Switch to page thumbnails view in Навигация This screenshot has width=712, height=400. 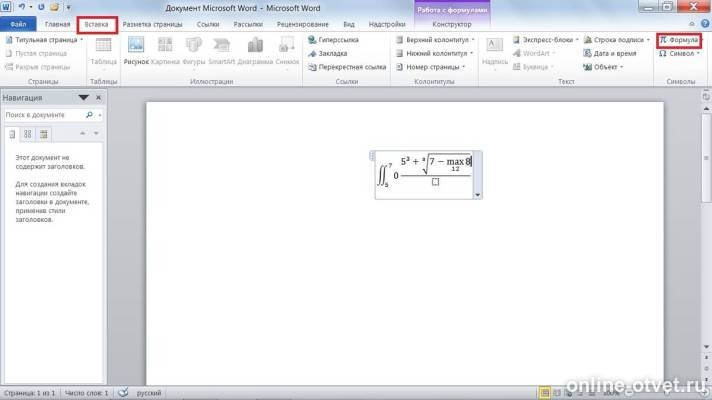(x=28, y=134)
